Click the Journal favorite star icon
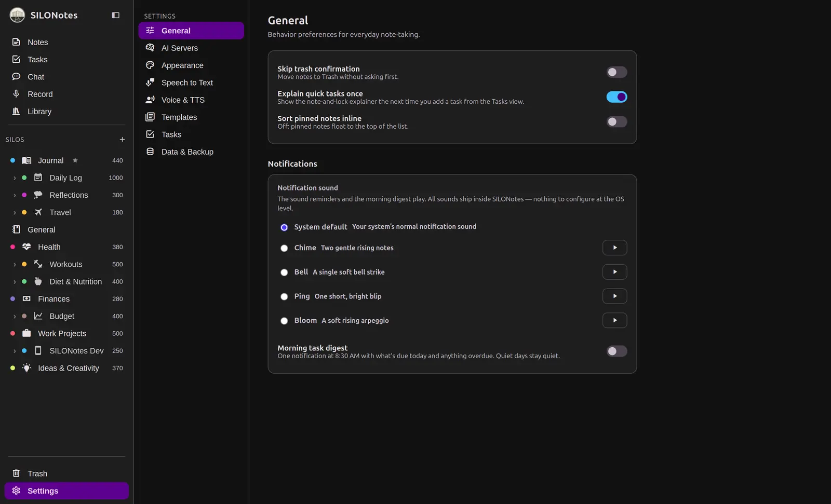The height and width of the screenshot is (504, 831). [75, 160]
